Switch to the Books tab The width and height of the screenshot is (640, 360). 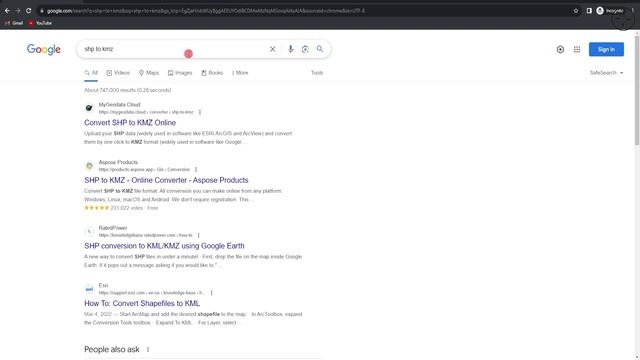pos(212,73)
